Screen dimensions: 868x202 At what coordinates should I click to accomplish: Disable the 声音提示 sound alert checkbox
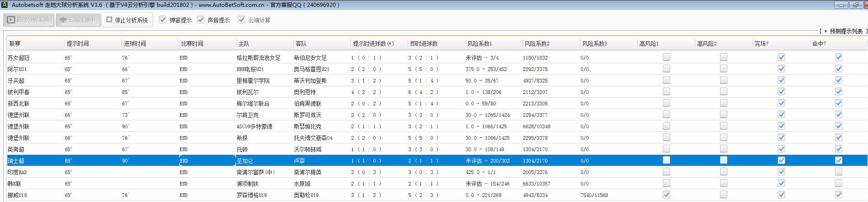tap(201, 20)
